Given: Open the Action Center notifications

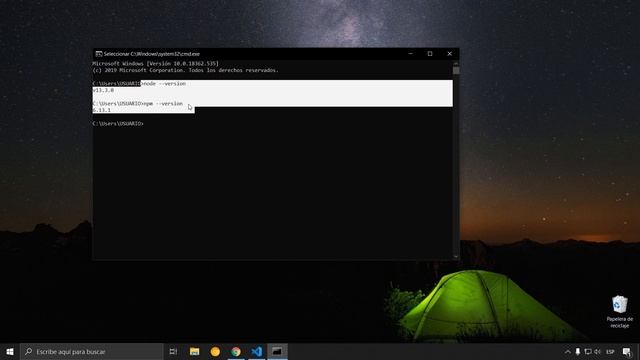Looking at the screenshot, I should [627, 351].
